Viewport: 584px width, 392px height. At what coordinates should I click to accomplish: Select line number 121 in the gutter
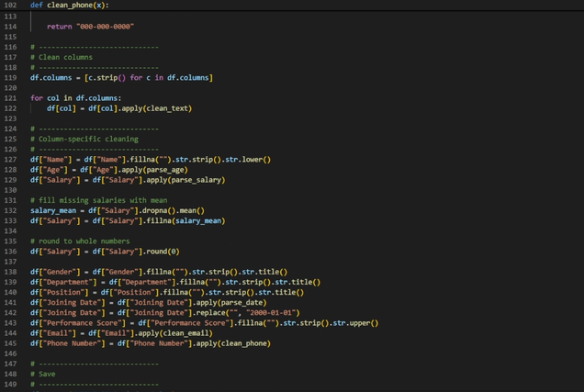(x=10, y=108)
